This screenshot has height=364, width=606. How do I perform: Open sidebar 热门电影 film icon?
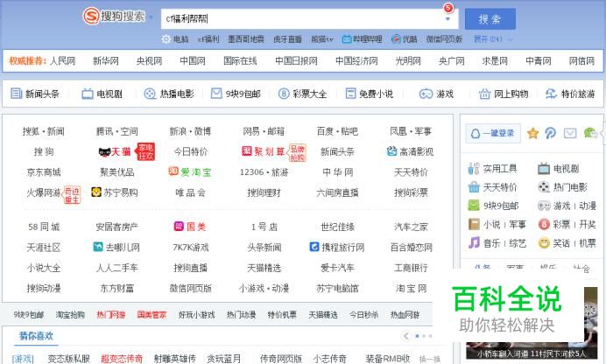point(544,187)
